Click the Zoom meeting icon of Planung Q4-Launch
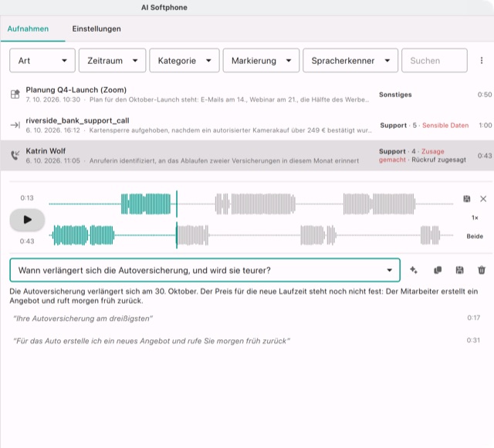Screen dimensions: 494x448 coord(15,94)
